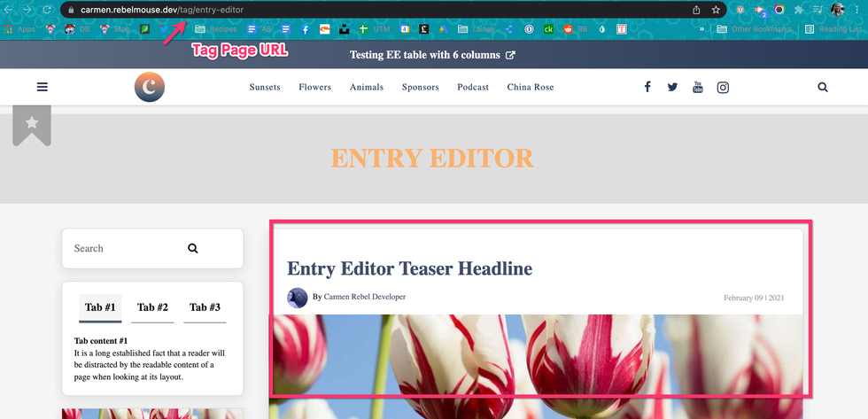Open the Twitter social icon
Screen dimensions: 868x419
point(672,87)
